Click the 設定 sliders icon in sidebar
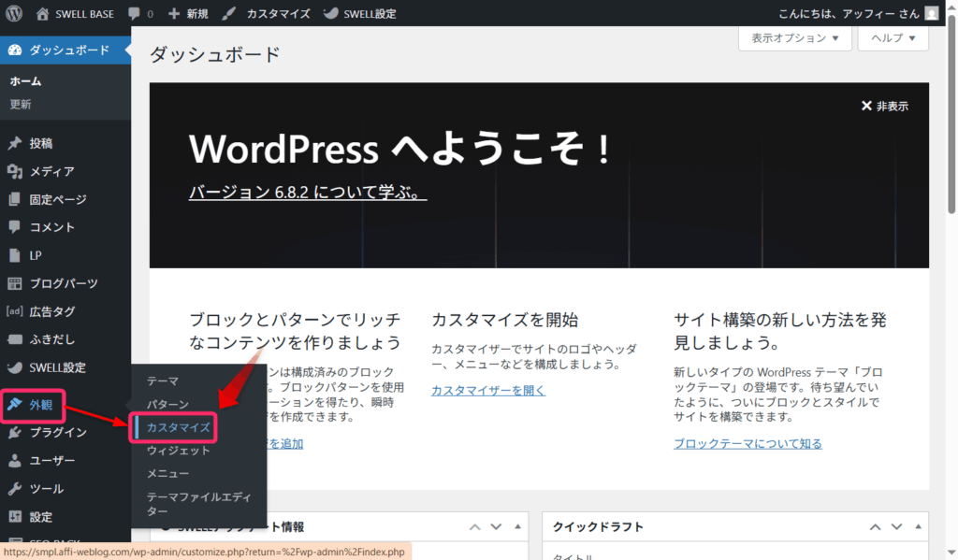Viewport: 958px width, 560px height. click(x=15, y=517)
